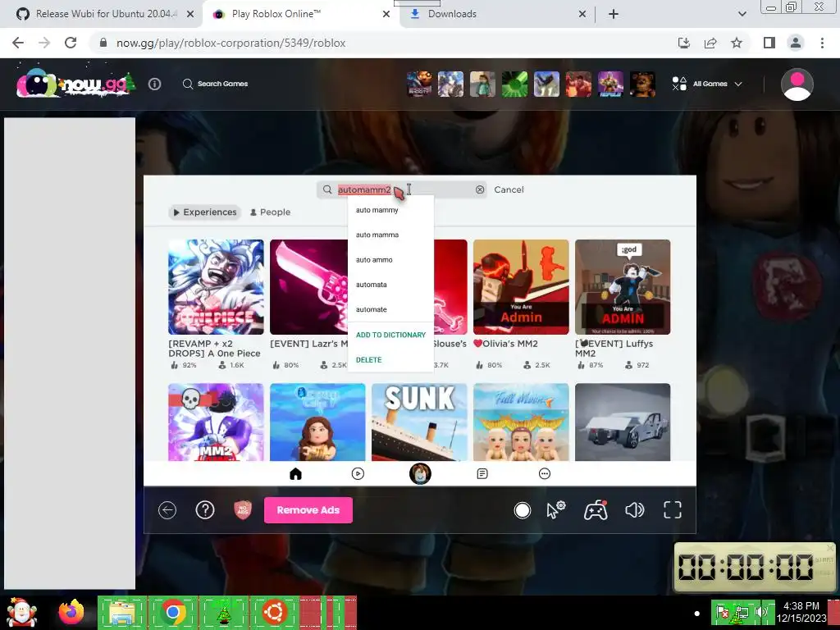This screenshot has height=630, width=840.
Task: Open game controller settings icon
Action: tap(596, 510)
